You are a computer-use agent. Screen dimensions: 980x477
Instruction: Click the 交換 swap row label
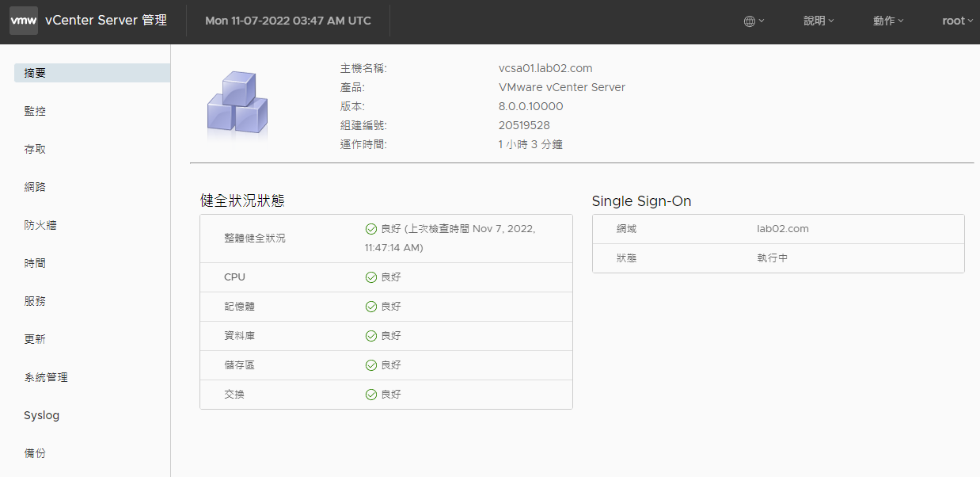(234, 395)
